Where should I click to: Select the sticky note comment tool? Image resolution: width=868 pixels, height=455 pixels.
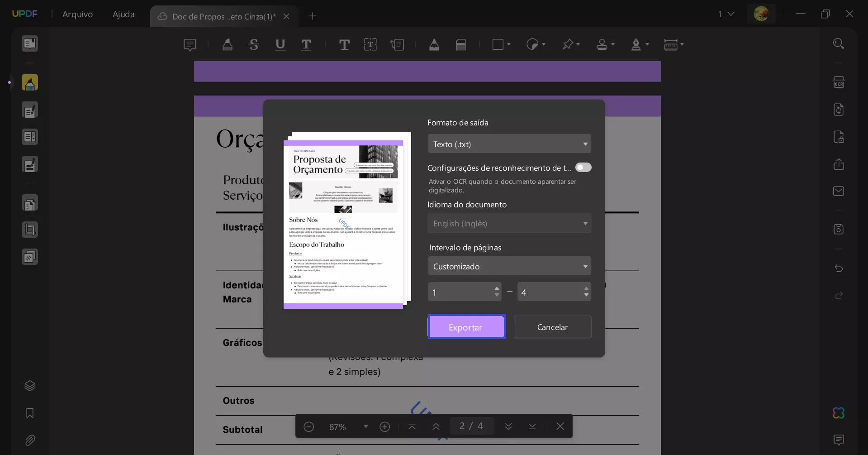(x=190, y=44)
